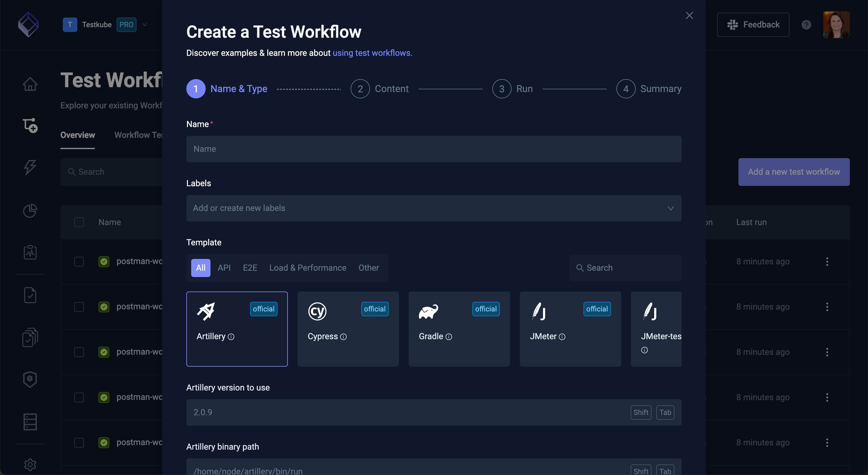The width and height of the screenshot is (868, 475).
Task: Select the Artillery template card
Action: click(x=237, y=329)
